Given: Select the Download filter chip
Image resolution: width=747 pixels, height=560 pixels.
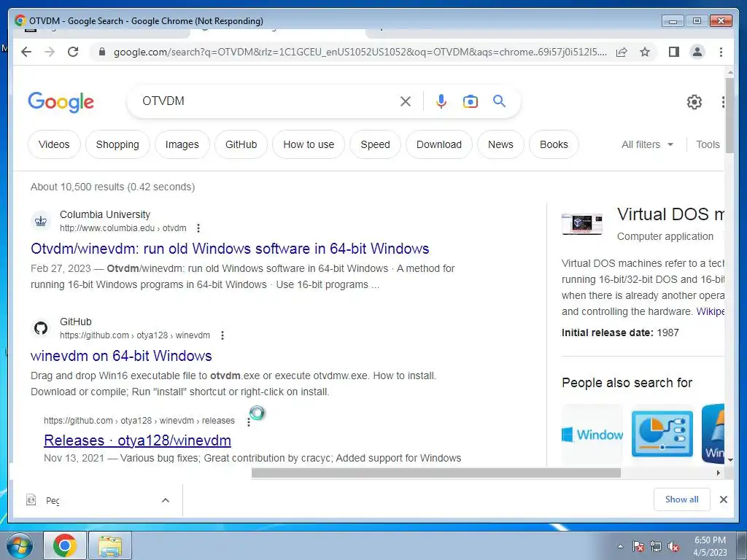Looking at the screenshot, I should [438, 144].
